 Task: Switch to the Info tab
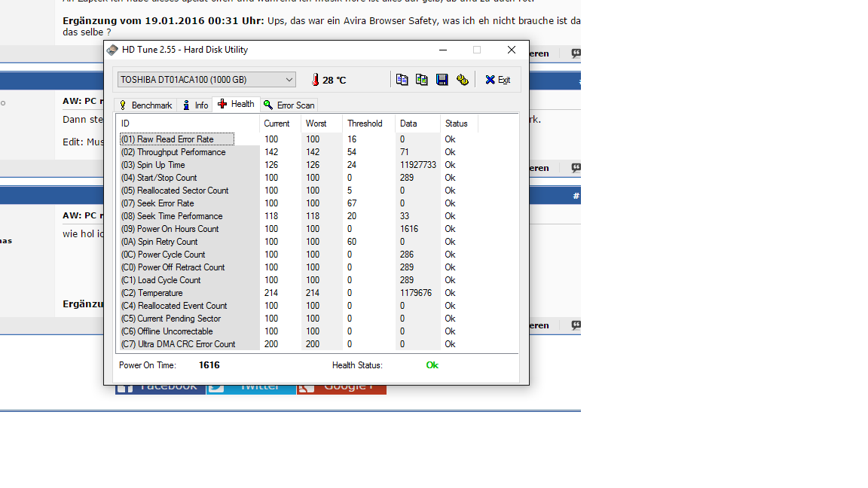click(195, 105)
